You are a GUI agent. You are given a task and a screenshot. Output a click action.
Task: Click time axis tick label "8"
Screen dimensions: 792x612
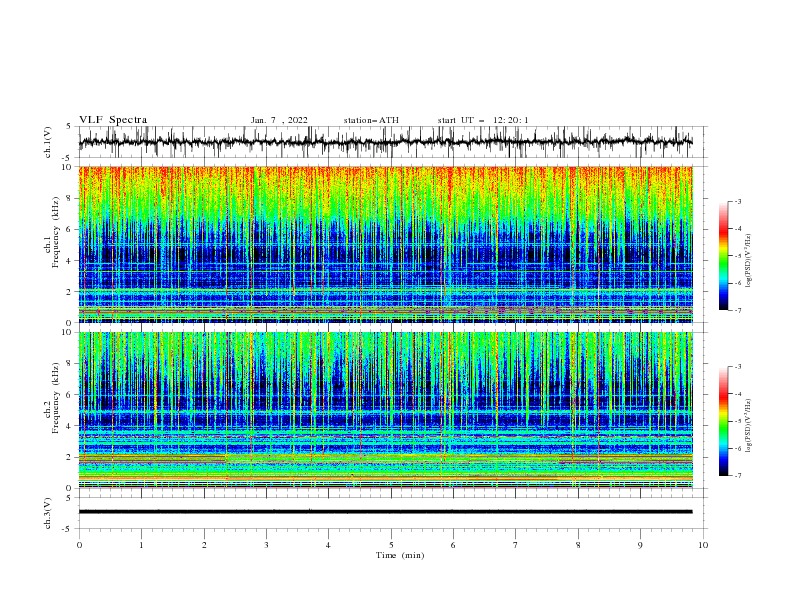click(578, 545)
